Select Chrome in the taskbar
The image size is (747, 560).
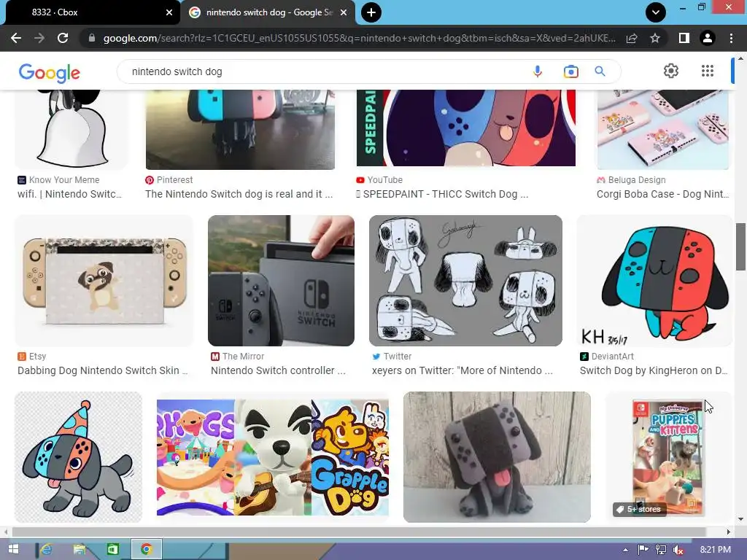146,549
